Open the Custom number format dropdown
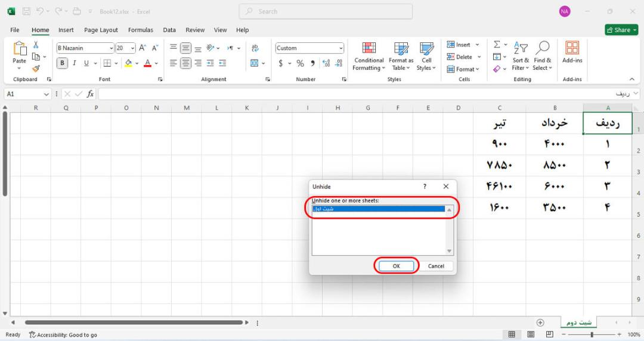 tap(341, 48)
